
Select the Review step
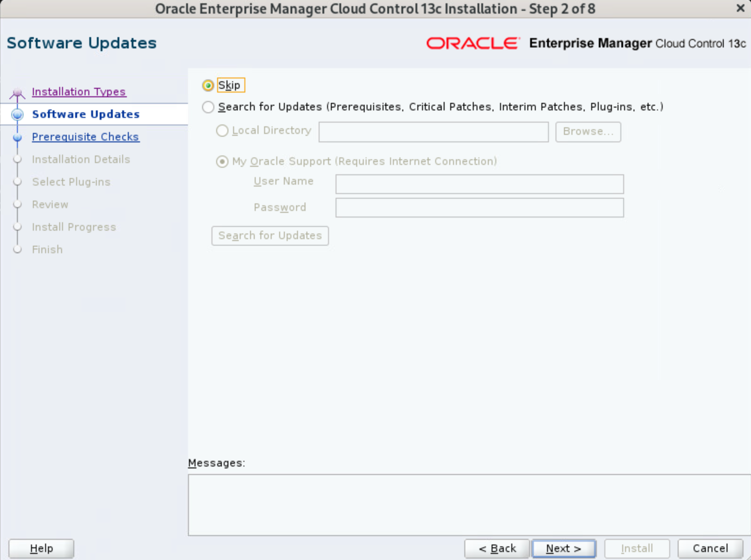[x=50, y=204]
